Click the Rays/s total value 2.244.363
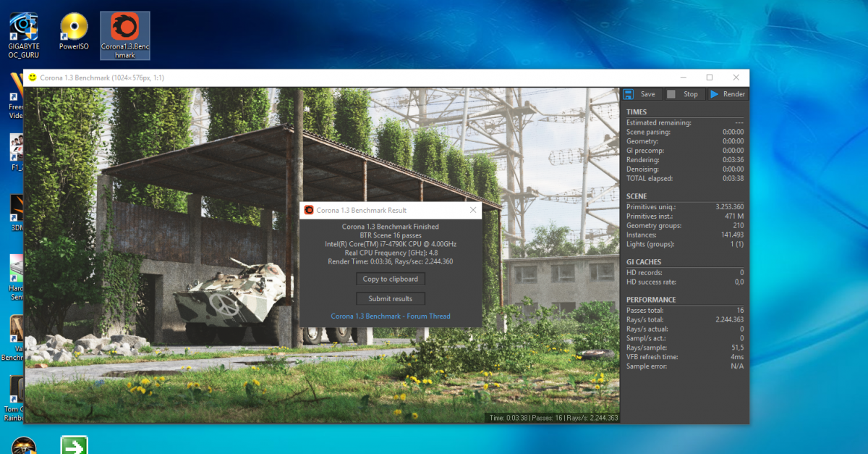The height and width of the screenshot is (454, 868). point(729,319)
